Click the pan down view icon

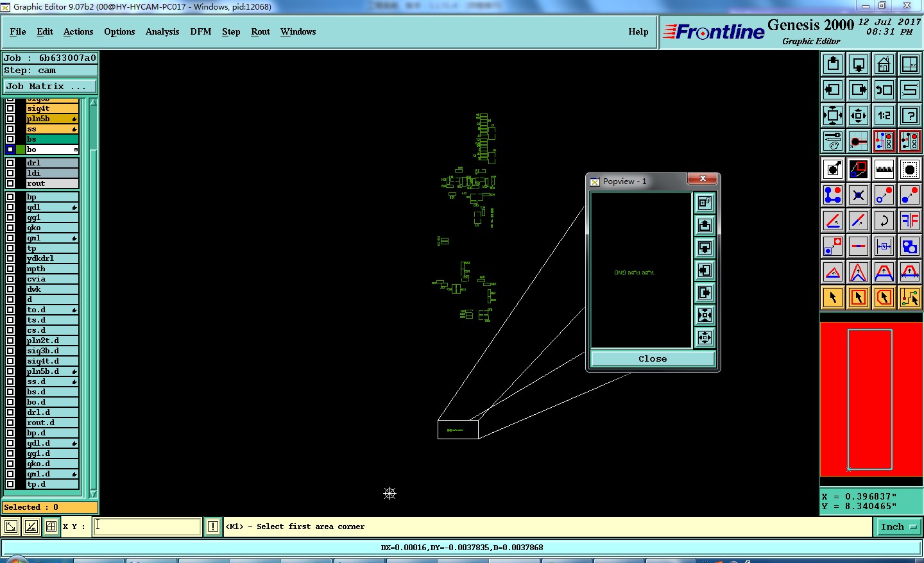click(x=859, y=64)
